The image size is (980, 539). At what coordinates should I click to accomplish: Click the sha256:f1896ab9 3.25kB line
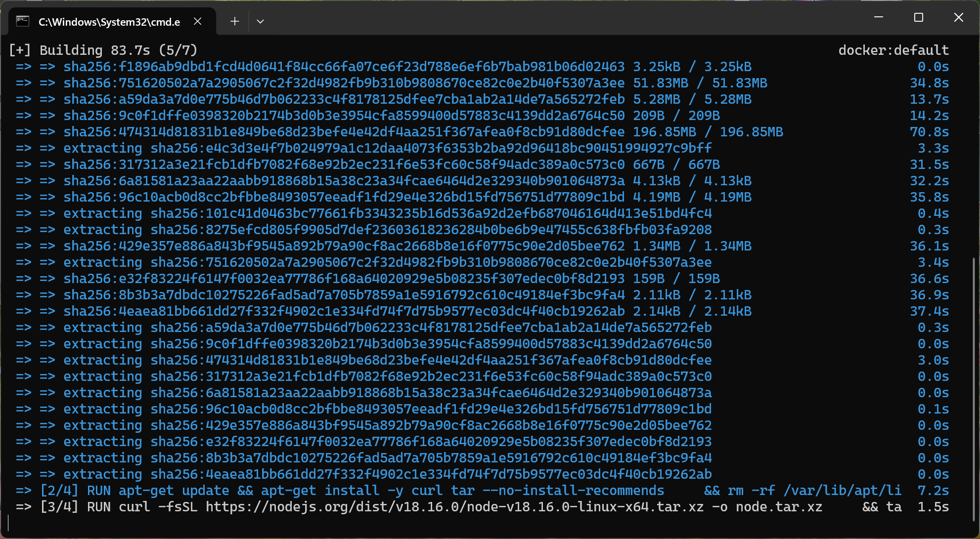point(482,66)
